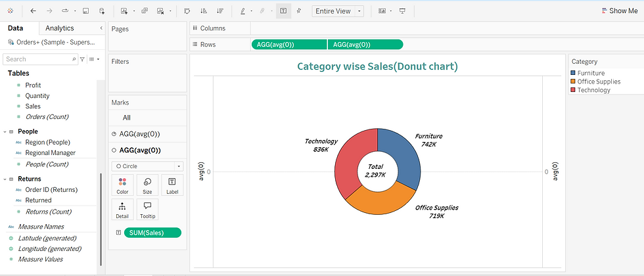The height and width of the screenshot is (276, 644).
Task: Select the Quantity measure field
Action: coord(37,96)
